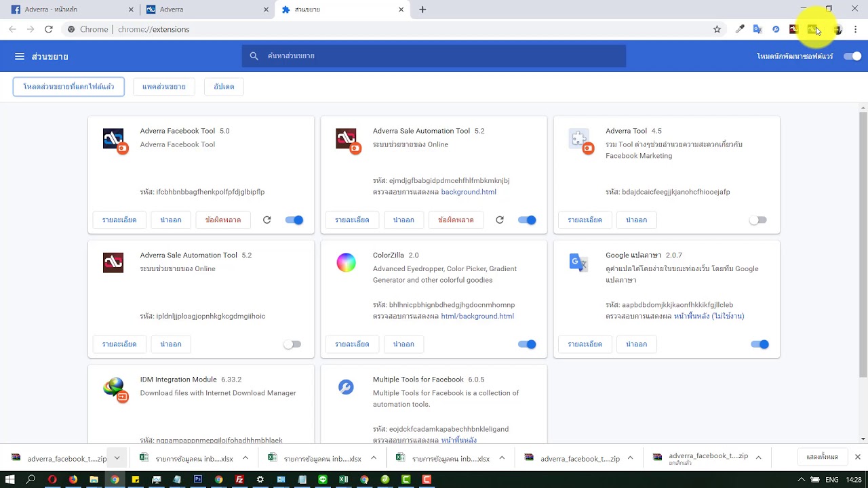Expand options for the second xlsx download
This screenshot has width=868, height=488.
click(x=374, y=458)
